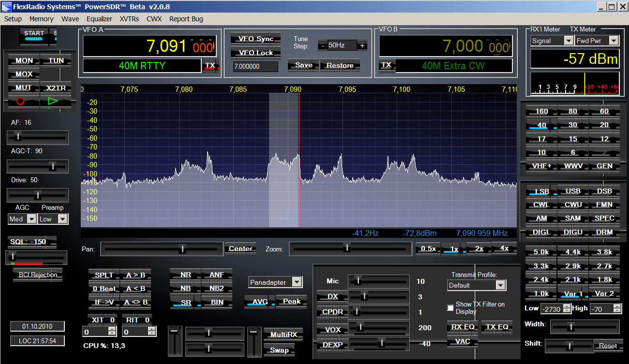The image size is (629, 364).
Task: Toggle VFO A TX indicator
Action: coord(210,66)
